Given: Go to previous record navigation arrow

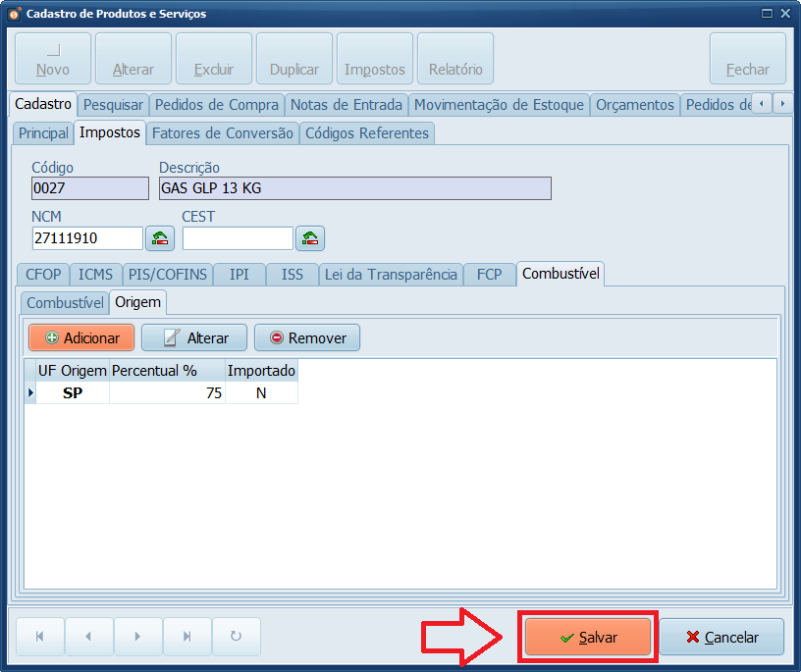Looking at the screenshot, I should click(x=89, y=637).
